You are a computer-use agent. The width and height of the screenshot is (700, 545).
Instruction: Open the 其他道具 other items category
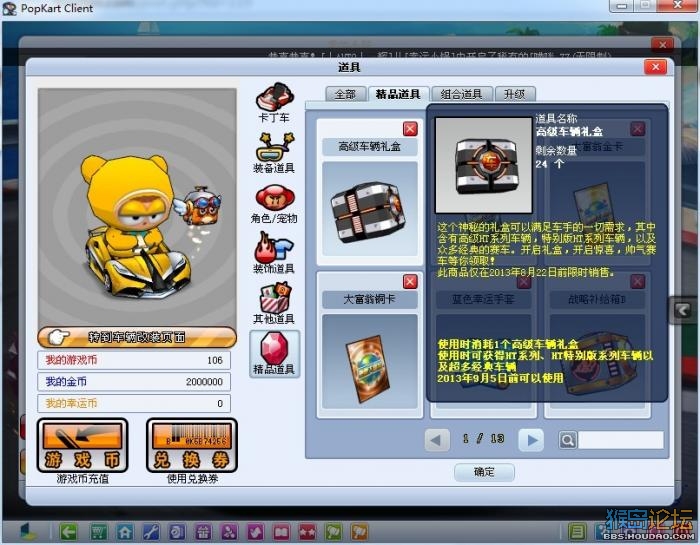click(x=274, y=303)
